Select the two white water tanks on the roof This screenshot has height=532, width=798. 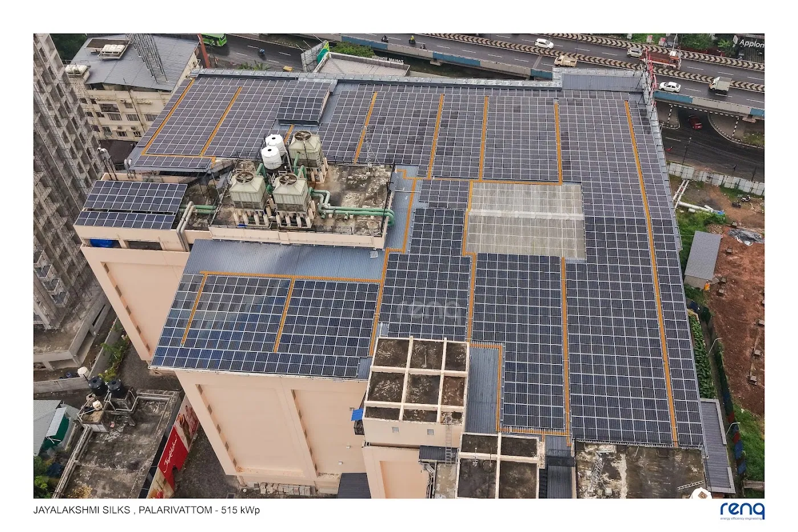tap(272, 151)
